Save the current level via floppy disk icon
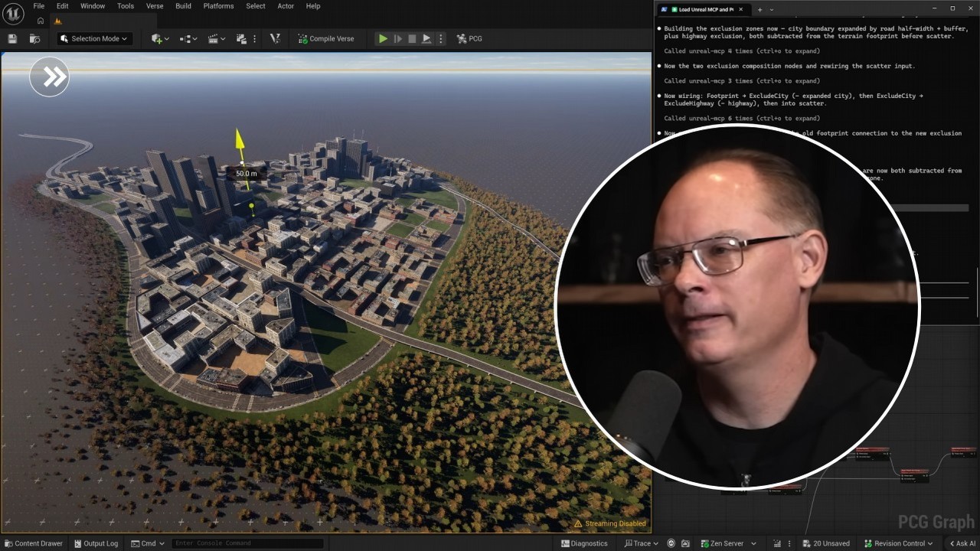Viewport: 980px width, 551px height. [12, 38]
